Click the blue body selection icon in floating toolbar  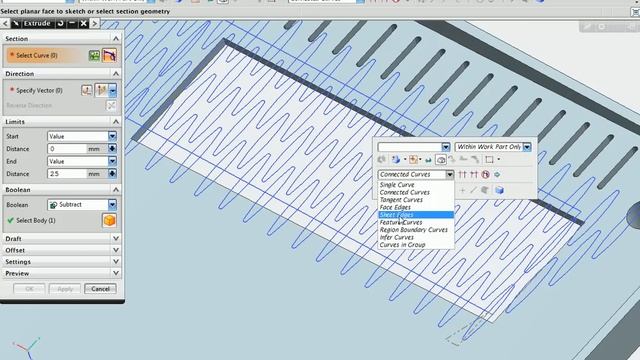pos(396,160)
